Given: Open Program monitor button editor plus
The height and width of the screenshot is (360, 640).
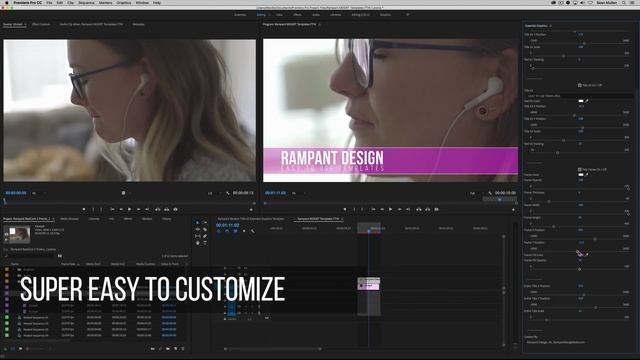Looking at the screenshot, I should [x=513, y=209].
